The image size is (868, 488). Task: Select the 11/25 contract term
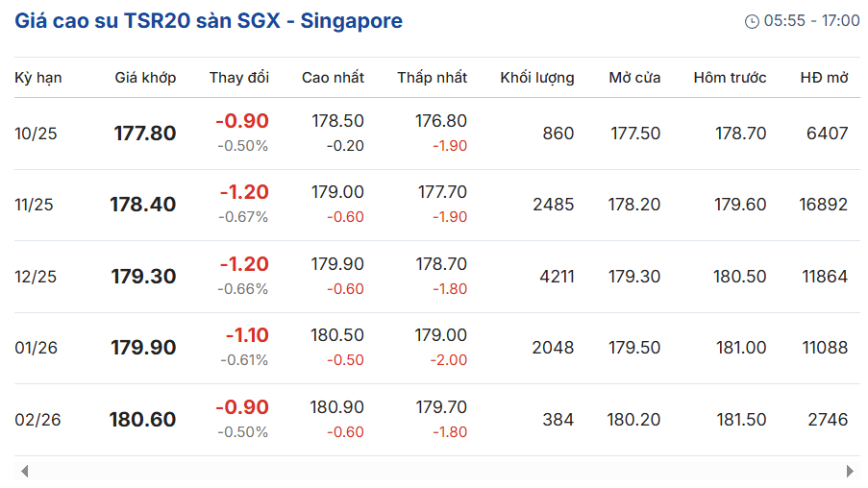pyautogui.click(x=37, y=205)
